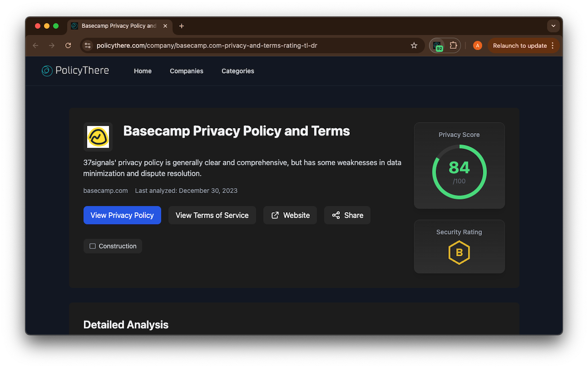
Task: Click Relaunch to update button
Action: coord(520,46)
